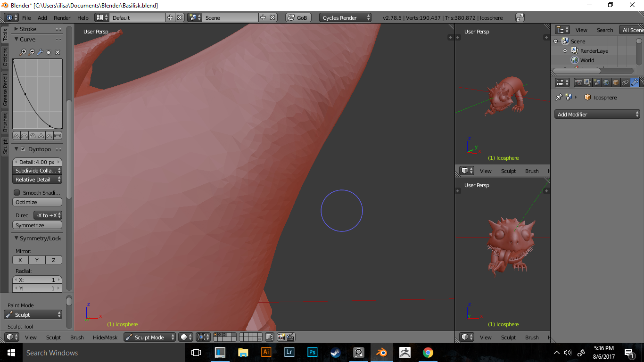Adjust the Dyntopo Detail size slider
Screen dimensions: 644x362
(37, 162)
